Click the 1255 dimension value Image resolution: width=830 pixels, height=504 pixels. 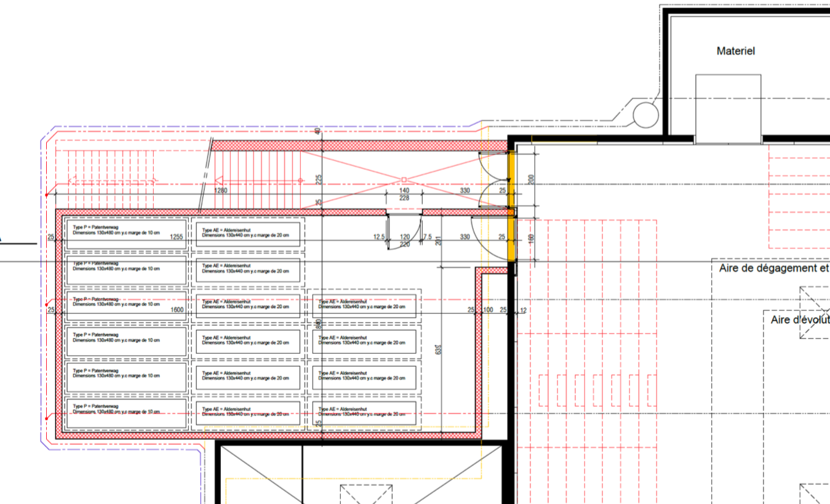tap(177, 237)
